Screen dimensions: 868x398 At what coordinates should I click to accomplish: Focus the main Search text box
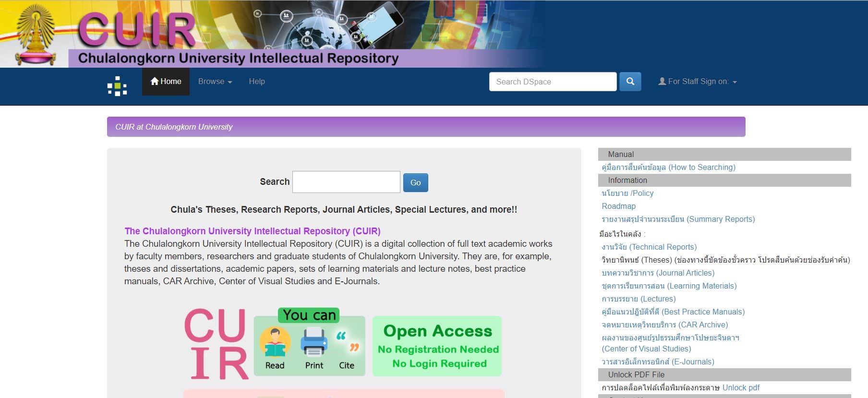pyautogui.click(x=346, y=182)
